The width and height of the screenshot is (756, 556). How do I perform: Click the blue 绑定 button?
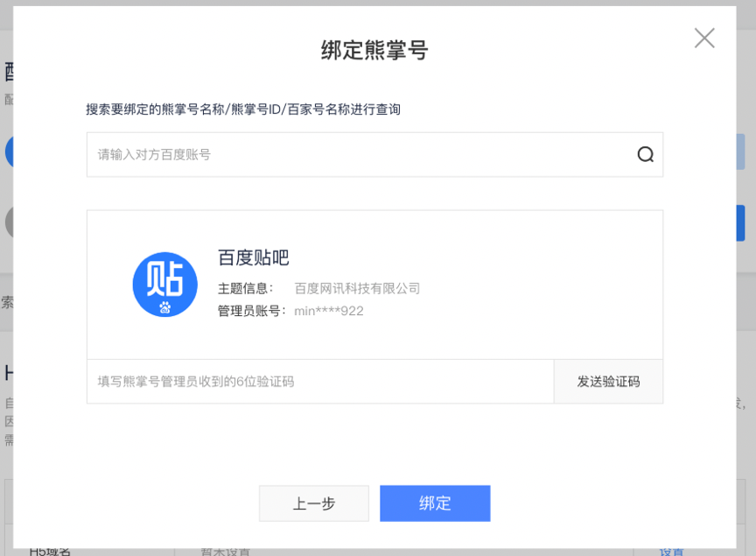pos(435,503)
